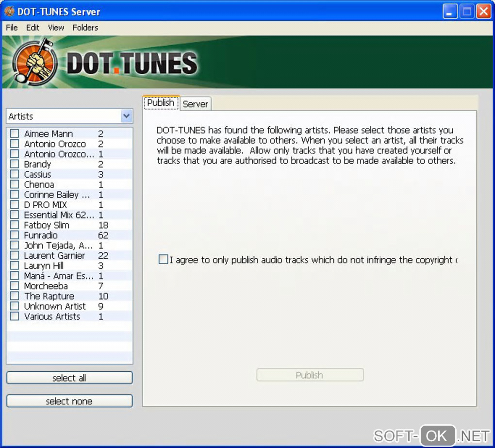495x448 pixels.
Task: Tick the Morcheeba checkbox
Action: pyautogui.click(x=15, y=286)
